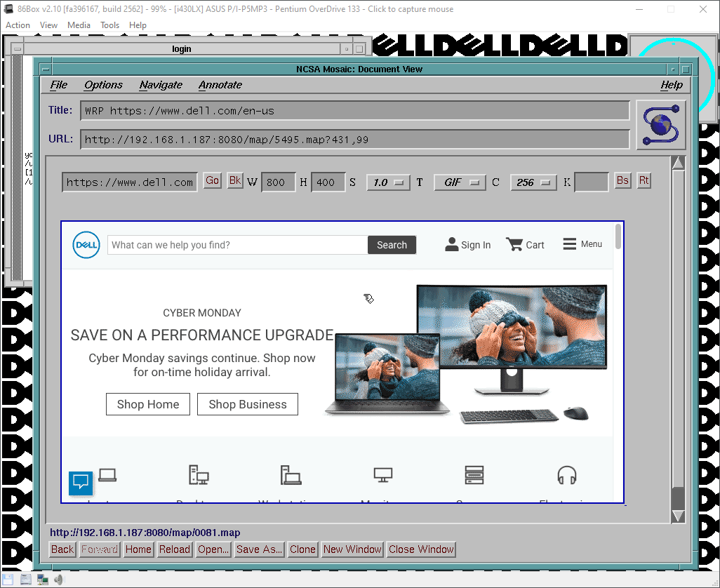This screenshot has width=720, height=588.
Task: Click the Mosaic spinning globe icon
Action: (661, 125)
